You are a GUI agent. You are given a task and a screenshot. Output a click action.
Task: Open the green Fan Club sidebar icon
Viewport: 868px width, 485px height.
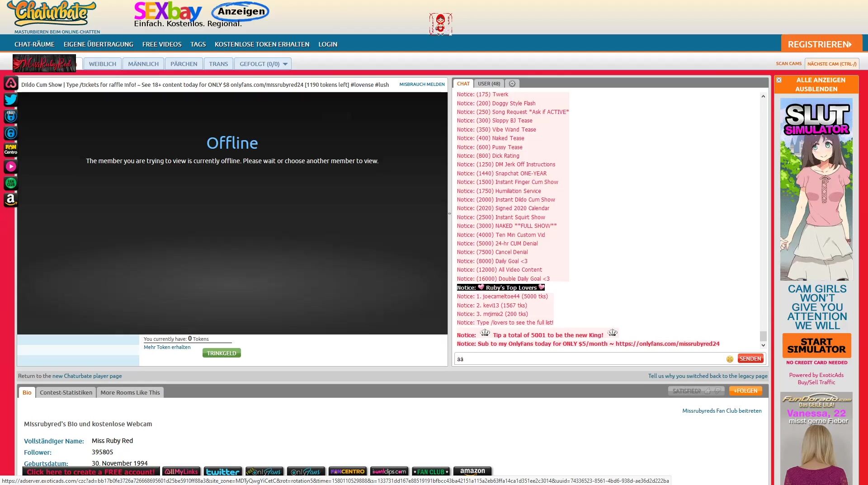click(x=11, y=183)
